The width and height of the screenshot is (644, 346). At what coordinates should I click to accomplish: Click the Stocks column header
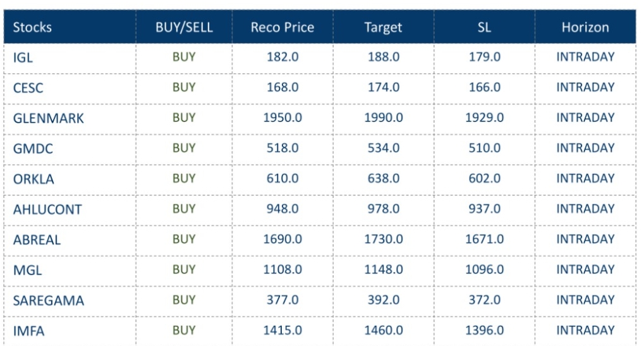[x=32, y=27]
